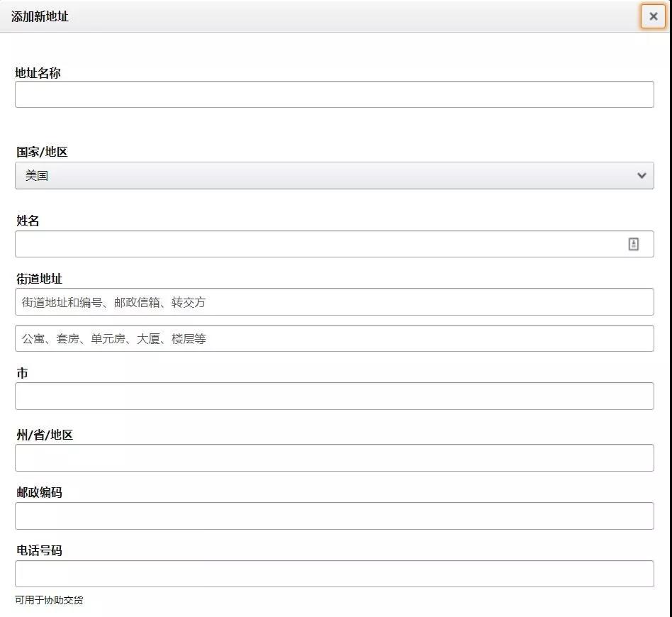The height and width of the screenshot is (617, 672).
Task: Click the 地址名称 field label
Action: 38,73
